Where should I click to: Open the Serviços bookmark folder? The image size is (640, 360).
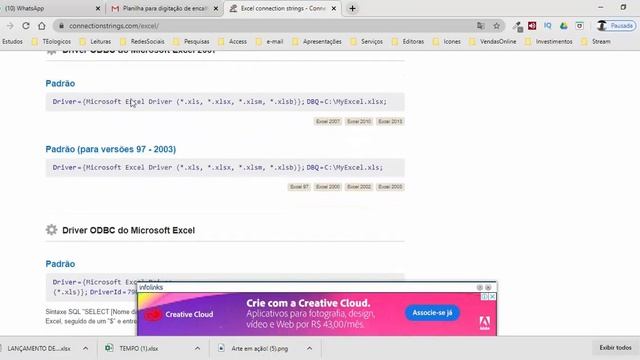pos(367,42)
